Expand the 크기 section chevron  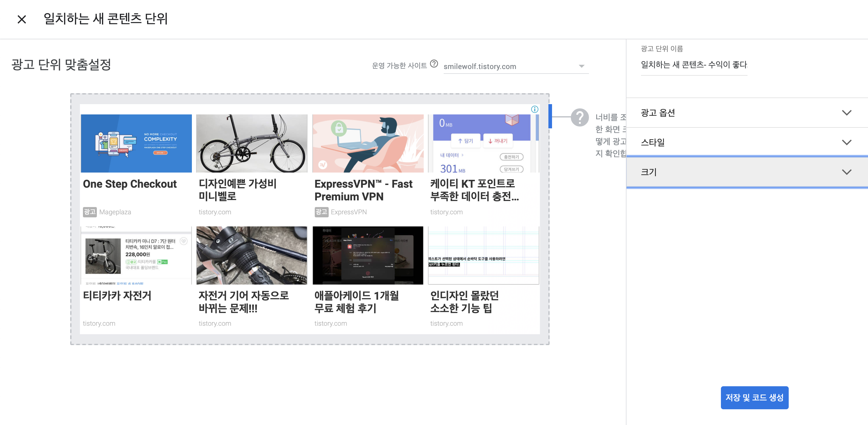click(x=847, y=172)
